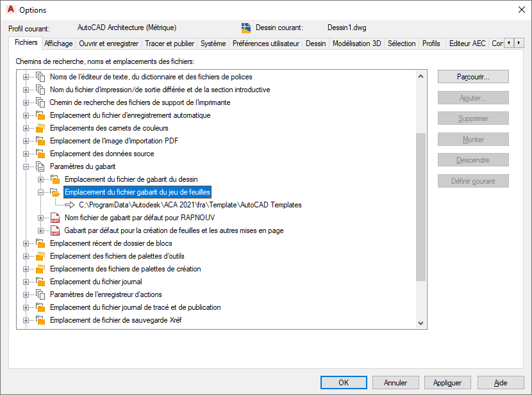Select 'Chemin de recherche des fichiers de support de l'imprimante'
Viewport: 532px width, 395px height.
click(140, 102)
